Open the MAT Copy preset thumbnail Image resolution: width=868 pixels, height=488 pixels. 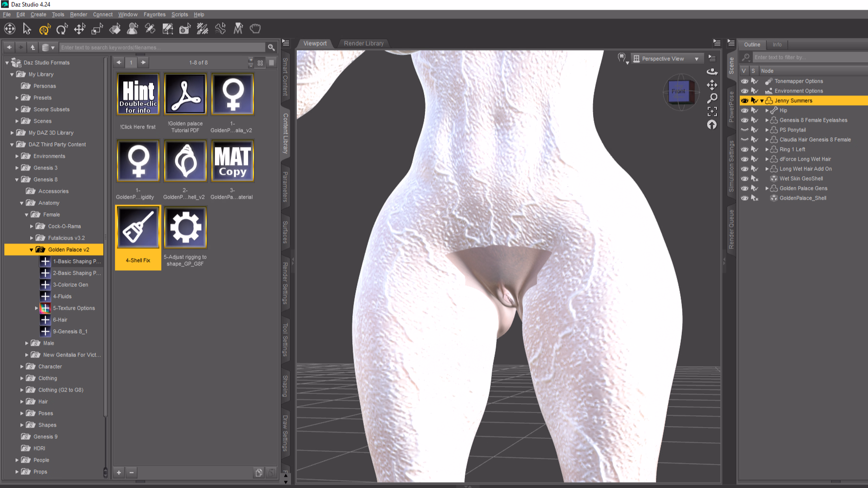point(232,161)
